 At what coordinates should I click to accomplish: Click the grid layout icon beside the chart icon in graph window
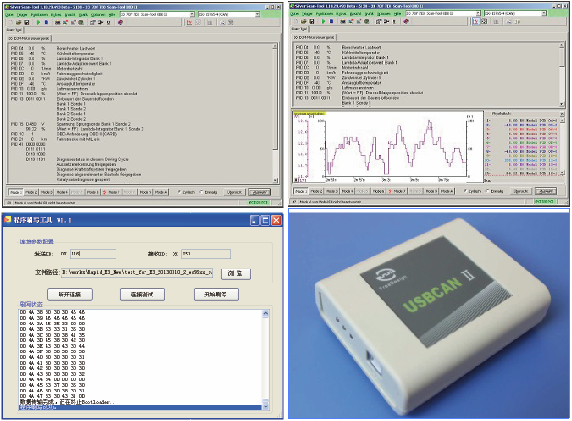pos(484,22)
